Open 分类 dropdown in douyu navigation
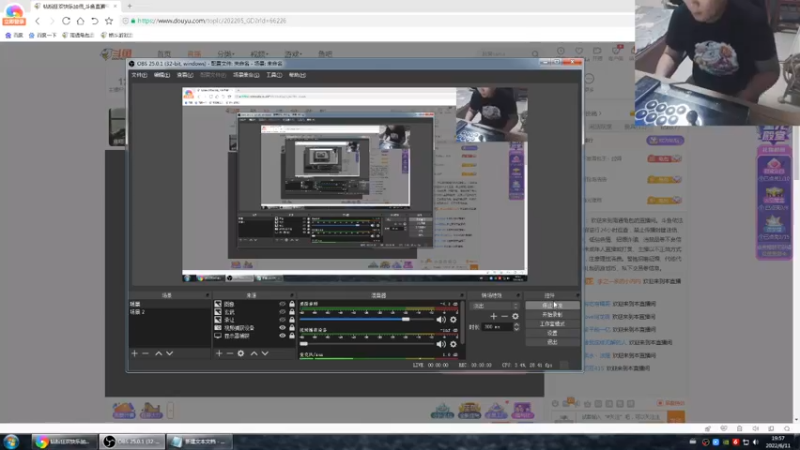The image size is (800, 450). 226,54
